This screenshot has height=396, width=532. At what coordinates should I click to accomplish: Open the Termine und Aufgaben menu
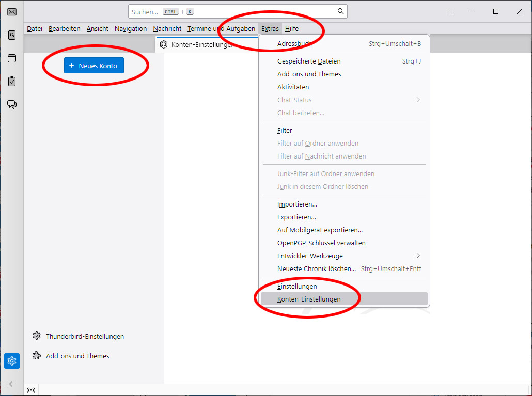point(221,29)
